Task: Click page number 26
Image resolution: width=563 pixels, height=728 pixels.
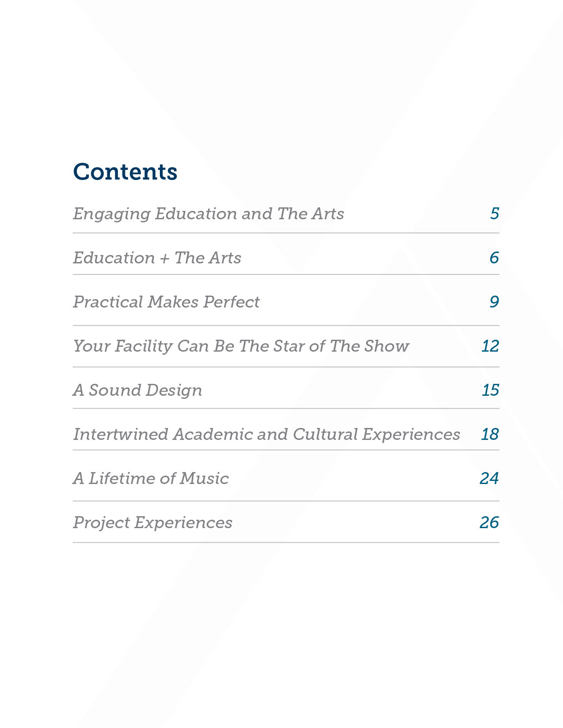Action: (x=489, y=522)
